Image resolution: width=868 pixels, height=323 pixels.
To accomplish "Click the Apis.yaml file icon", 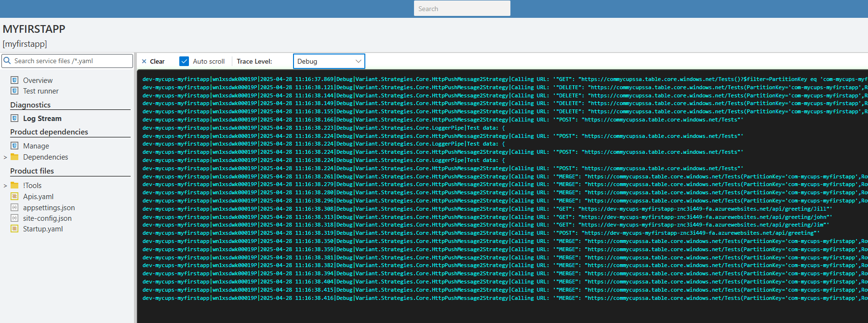I will (x=14, y=196).
